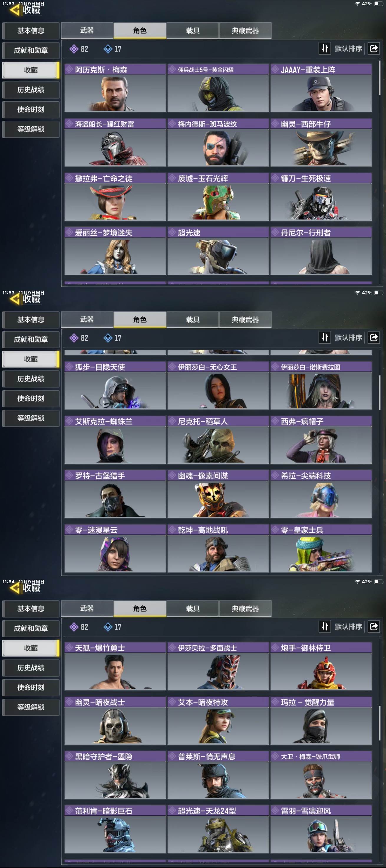Click the rarity diamond beside 狐步-目隐天使
This screenshot has height=868, width=386.
pyautogui.click(x=70, y=367)
